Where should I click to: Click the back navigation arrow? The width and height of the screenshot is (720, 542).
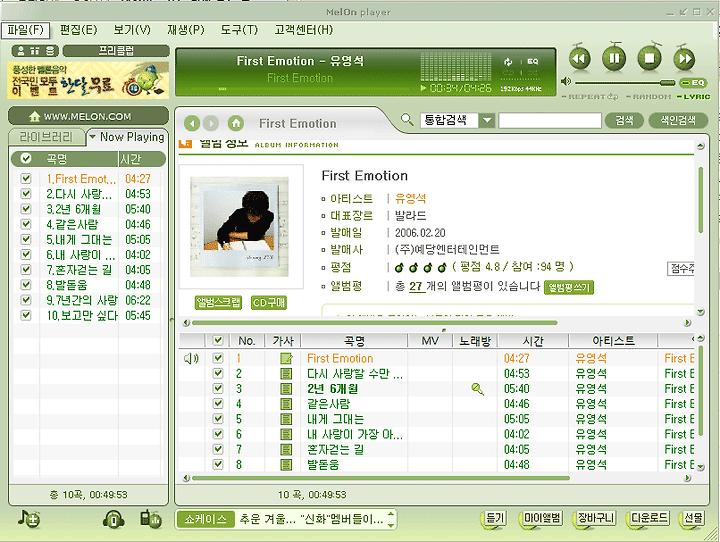click(192, 123)
